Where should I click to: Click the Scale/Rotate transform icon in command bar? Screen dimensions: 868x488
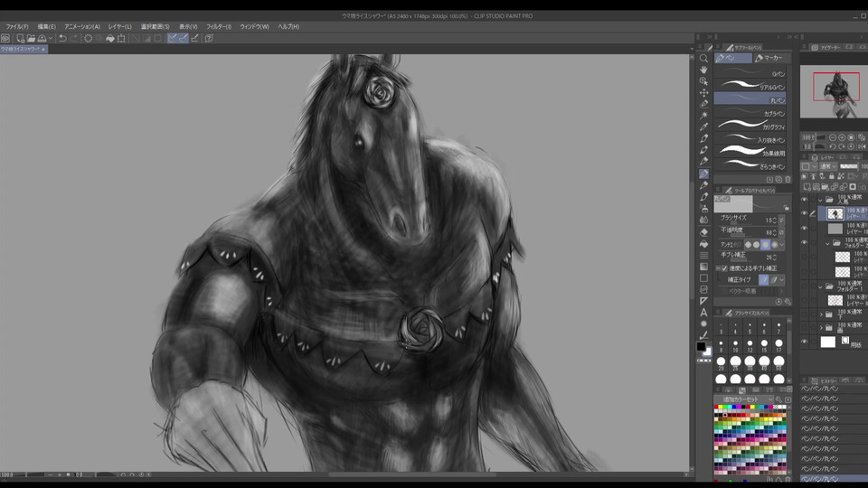[x=121, y=38]
